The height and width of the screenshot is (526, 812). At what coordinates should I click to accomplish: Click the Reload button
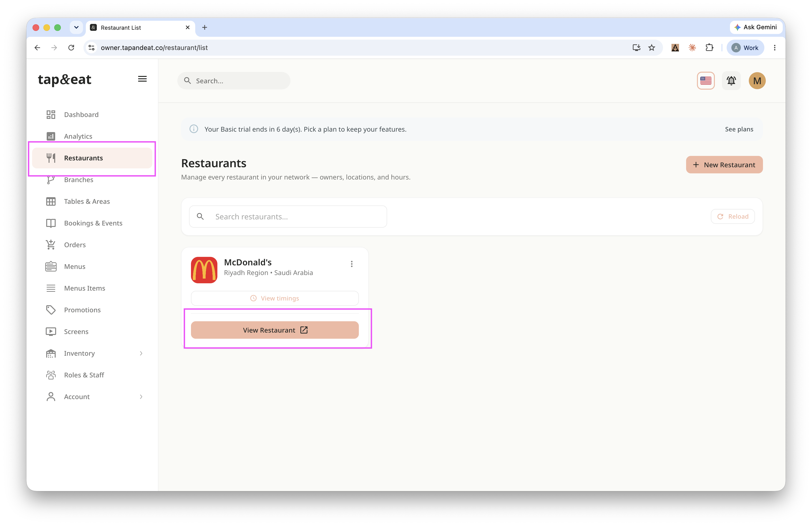[733, 217]
